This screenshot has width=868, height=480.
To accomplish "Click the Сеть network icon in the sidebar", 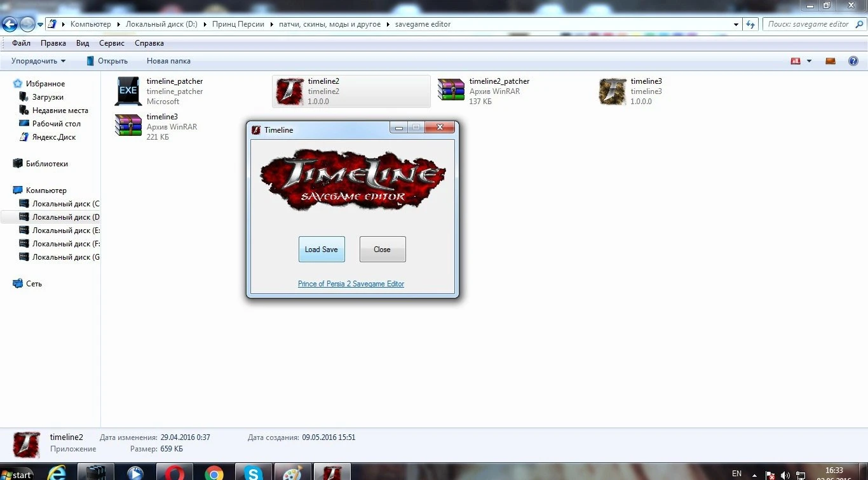I will pyautogui.click(x=18, y=284).
